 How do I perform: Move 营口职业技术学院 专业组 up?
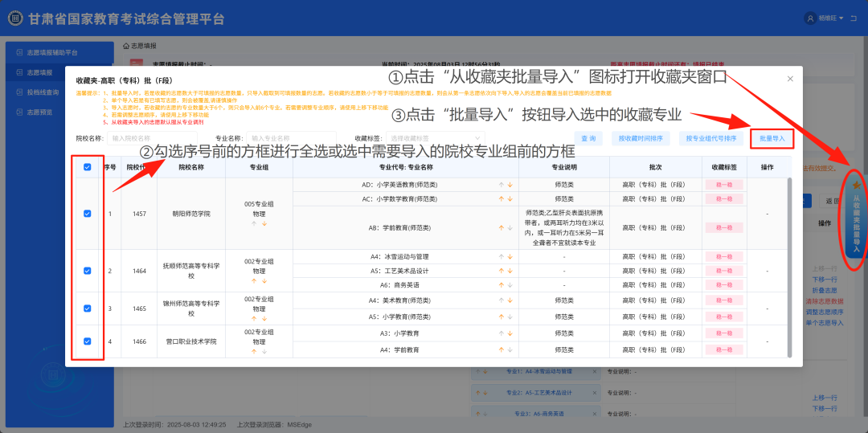255,351
